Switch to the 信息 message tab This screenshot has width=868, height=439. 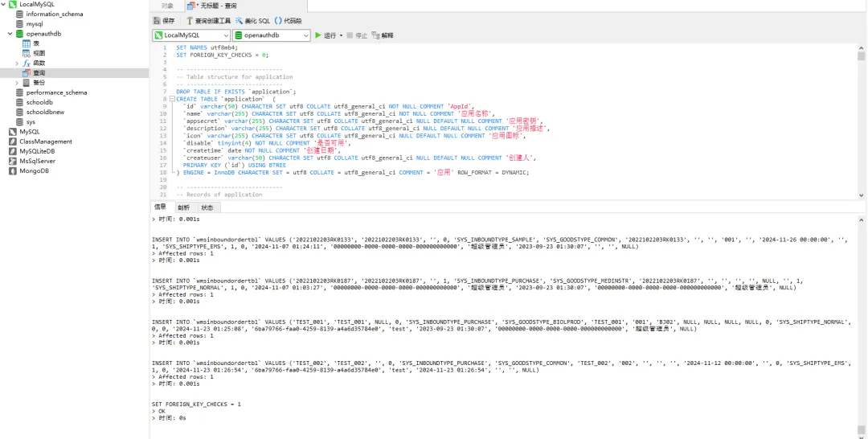[161, 207]
